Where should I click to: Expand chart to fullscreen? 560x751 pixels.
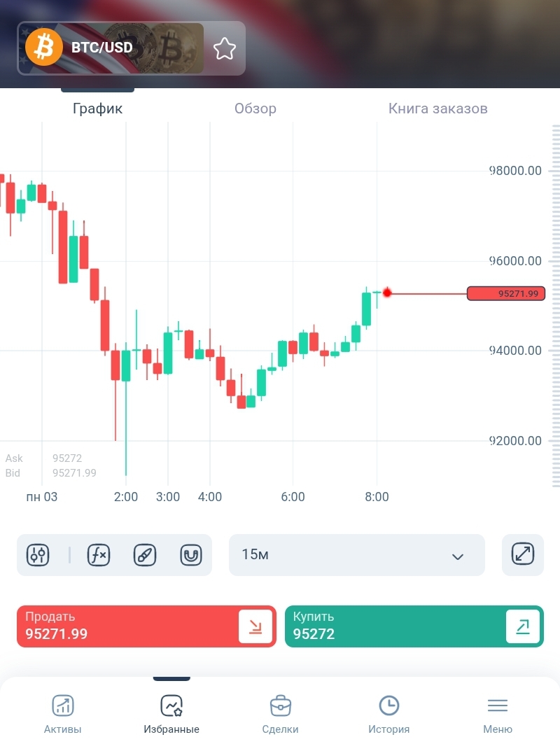[523, 555]
